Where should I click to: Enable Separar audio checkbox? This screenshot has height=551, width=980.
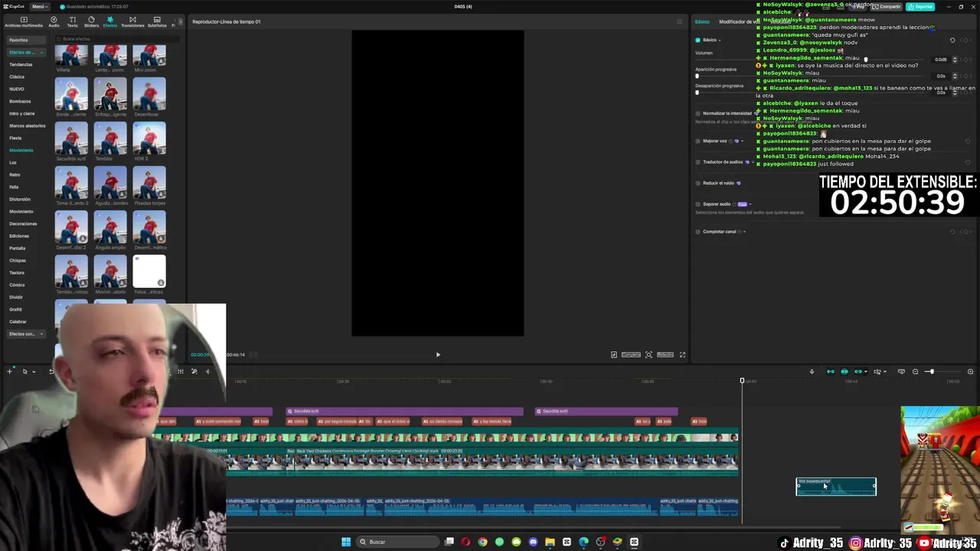[x=697, y=204]
